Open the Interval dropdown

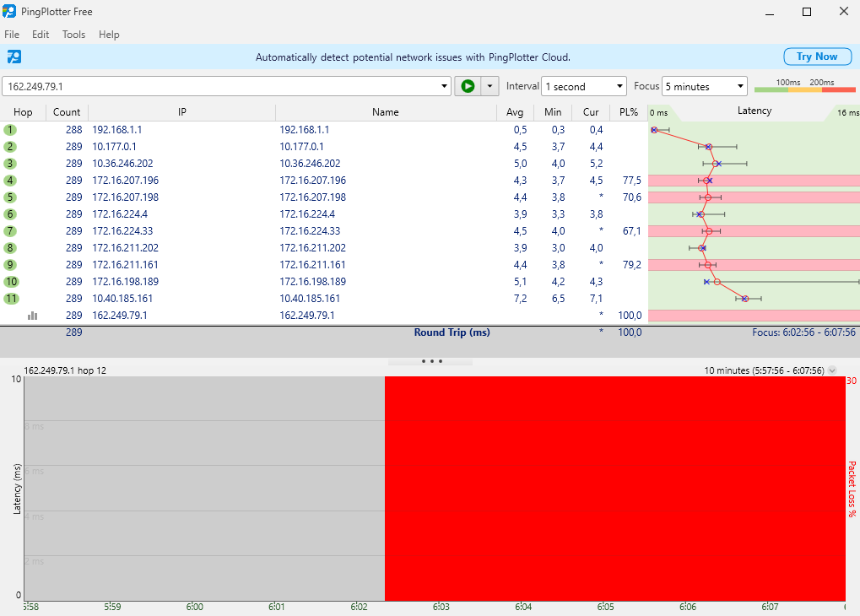click(x=619, y=86)
